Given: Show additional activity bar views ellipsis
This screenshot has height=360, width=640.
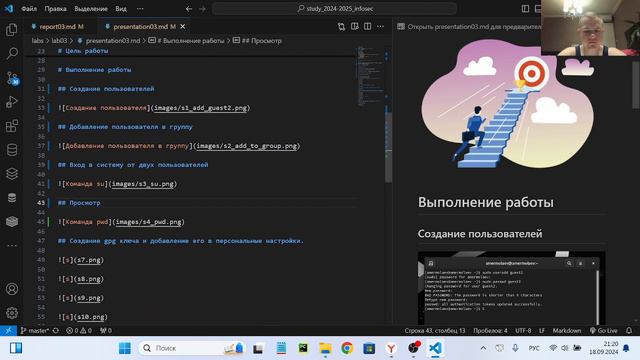Looking at the screenshot, I should pyautogui.click(x=12, y=246).
